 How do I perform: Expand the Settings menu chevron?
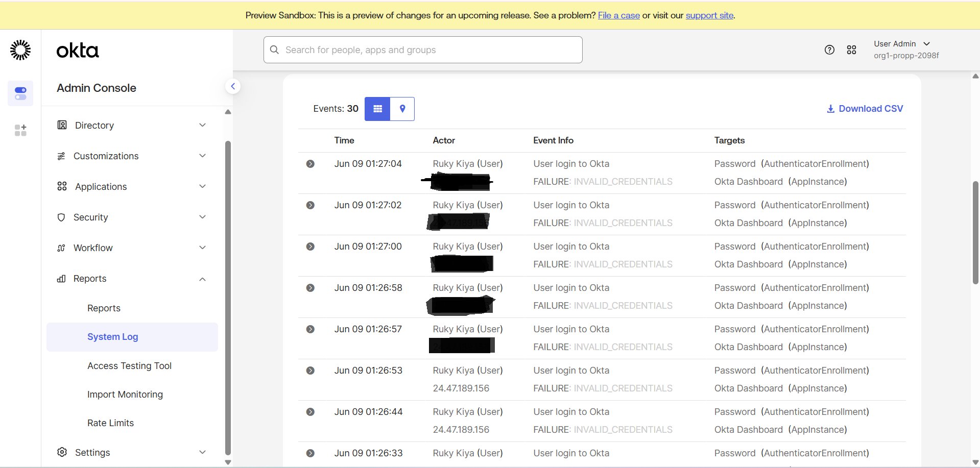click(202, 452)
